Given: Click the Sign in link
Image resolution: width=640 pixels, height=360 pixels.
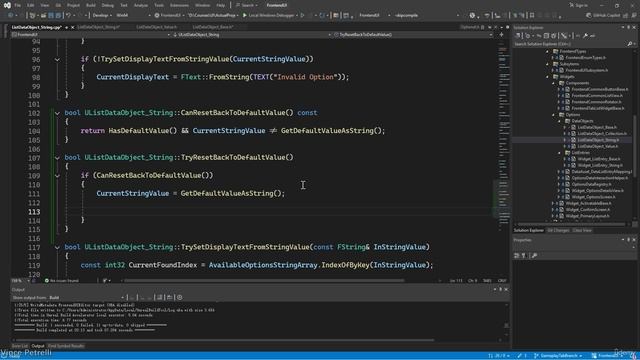Looking at the screenshot, I should 579,5.
